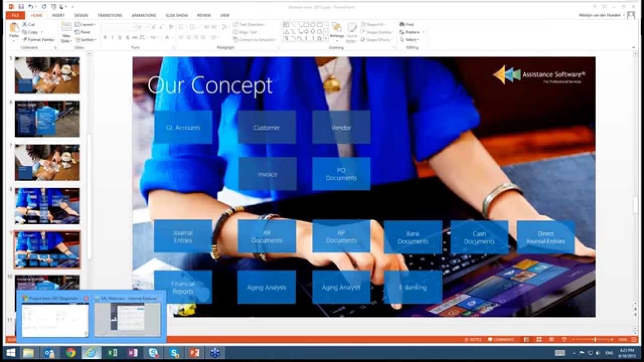The width and height of the screenshot is (644, 362).
Task: Adjust the zoom slider in status bar
Action: [x=594, y=339]
